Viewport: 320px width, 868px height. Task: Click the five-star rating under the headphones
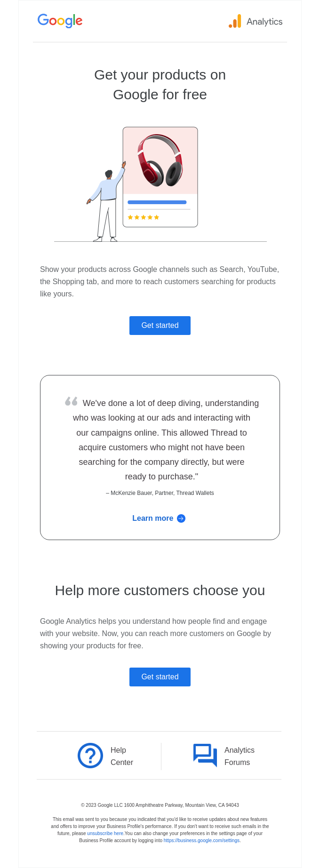[144, 217]
